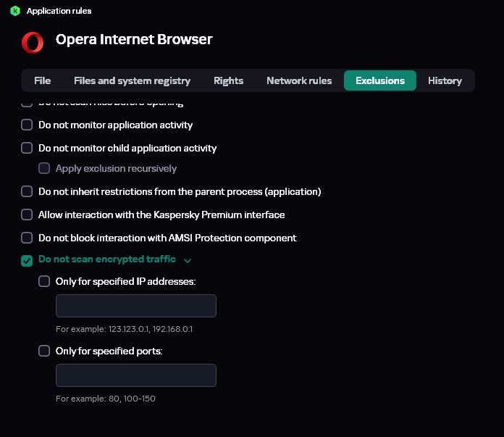Enable Do not monitor application activity
Viewport: 504px width, 437px height.
click(27, 125)
